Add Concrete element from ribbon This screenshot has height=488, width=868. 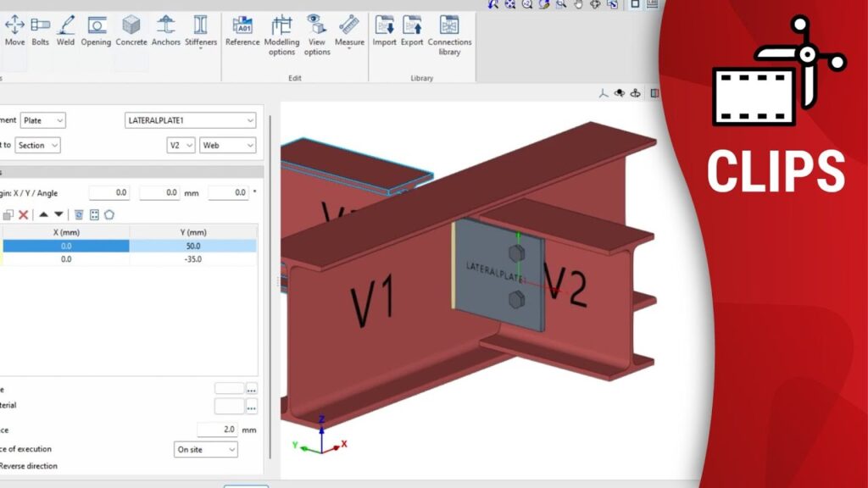tap(131, 30)
